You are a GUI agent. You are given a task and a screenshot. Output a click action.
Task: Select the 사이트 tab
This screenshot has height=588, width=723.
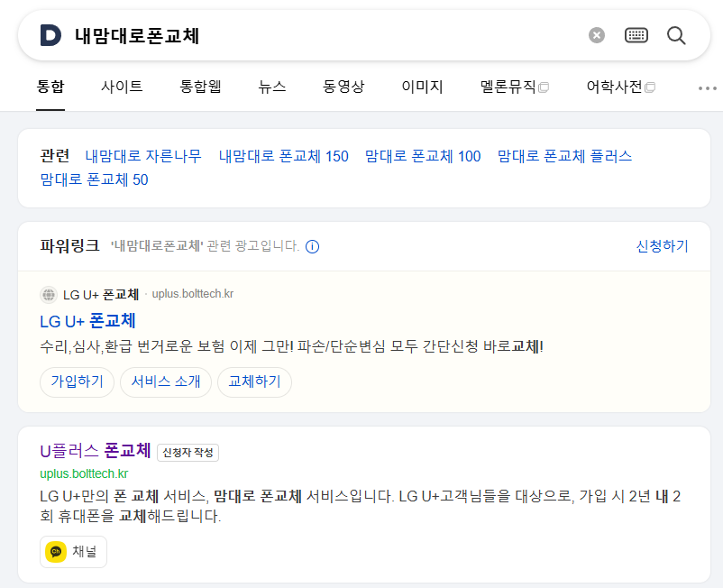point(122,87)
